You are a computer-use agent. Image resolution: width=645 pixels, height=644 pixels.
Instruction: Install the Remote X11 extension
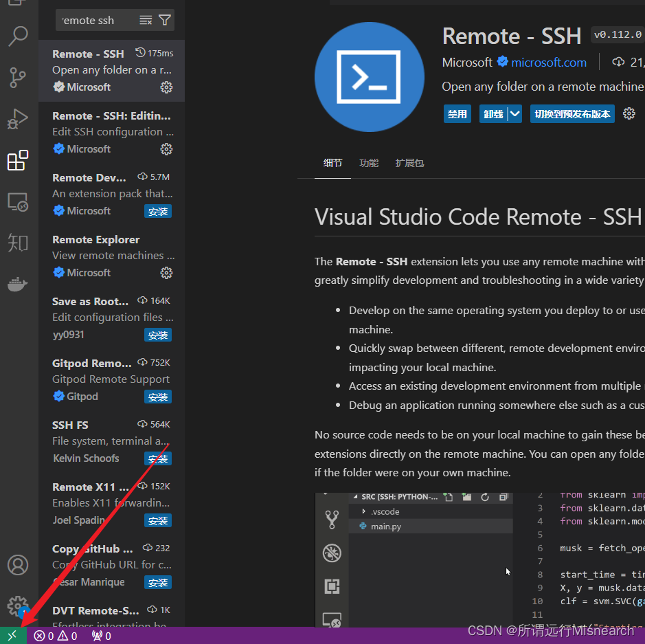coord(158,521)
